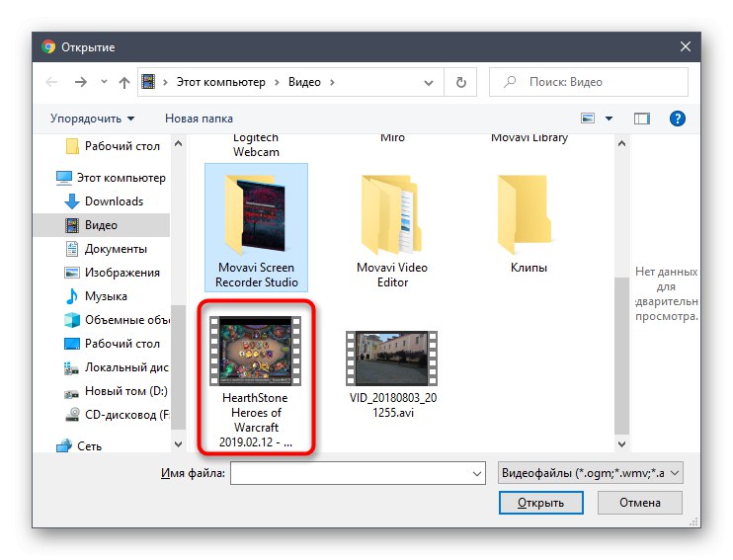Click the Сеть network icon
The image size is (733, 560).
tap(63, 446)
